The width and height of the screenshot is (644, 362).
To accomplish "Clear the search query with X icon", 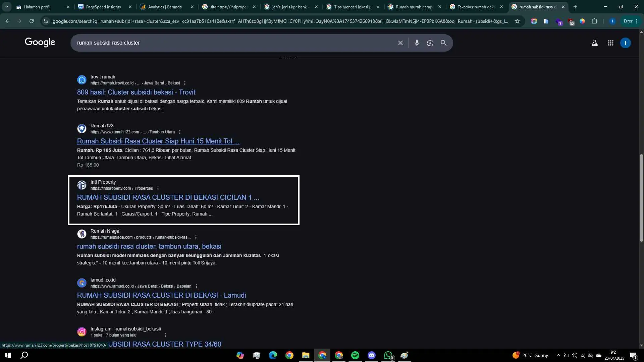I will coord(400,43).
